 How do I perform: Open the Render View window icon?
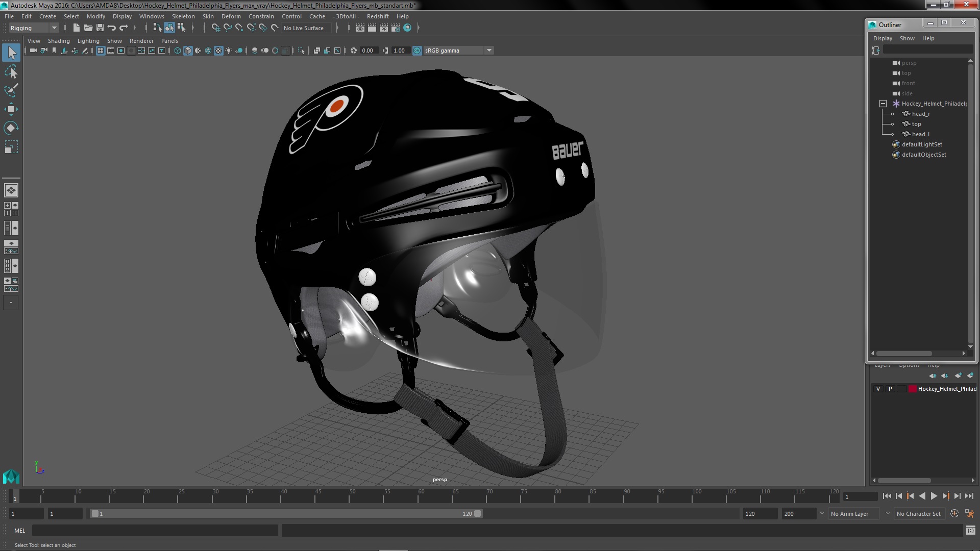pos(360,28)
